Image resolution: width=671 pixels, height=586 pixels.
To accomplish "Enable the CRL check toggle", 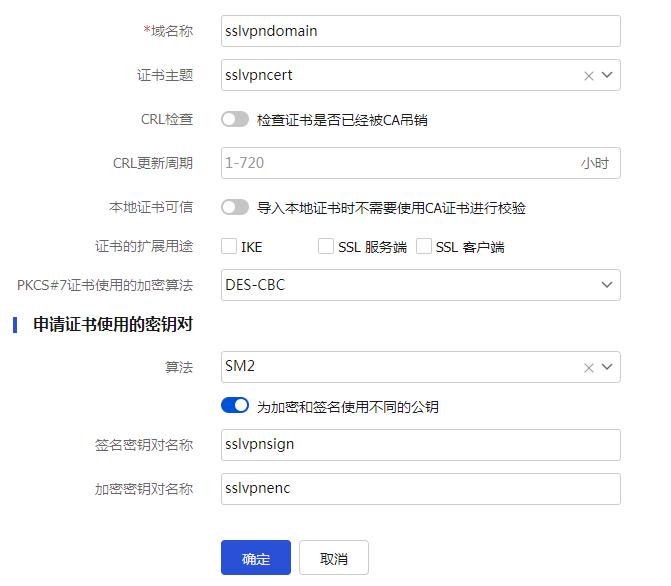I will point(235,120).
